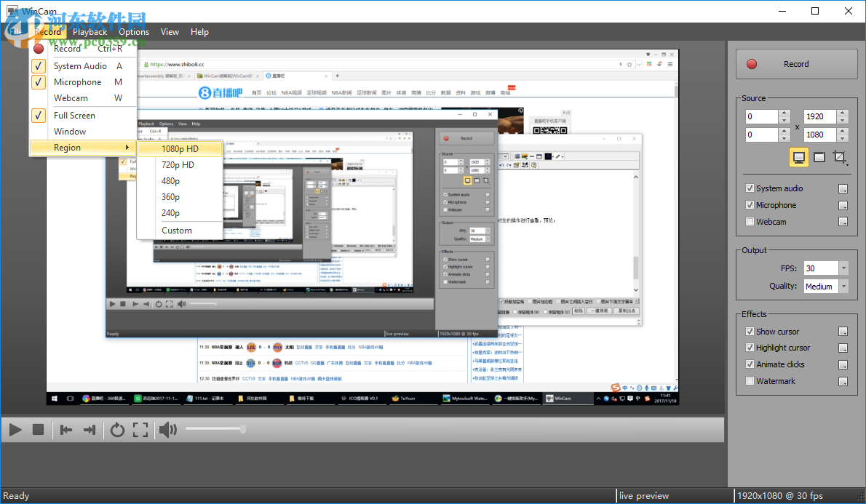Open Highlight cursor settings square button
This screenshot has height=504, width=866.
tap(843, 348)
